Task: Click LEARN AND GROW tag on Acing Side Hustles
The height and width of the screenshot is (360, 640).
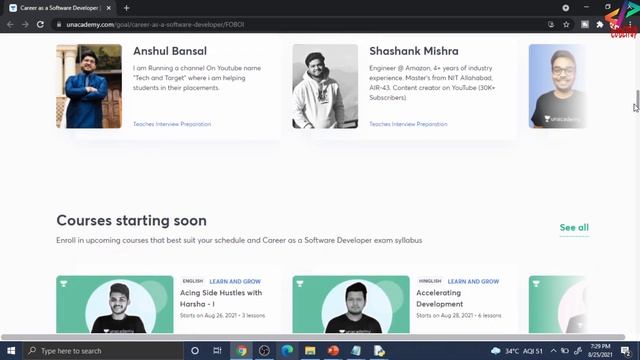Action: pyautogui.click(x=235, y=281)
